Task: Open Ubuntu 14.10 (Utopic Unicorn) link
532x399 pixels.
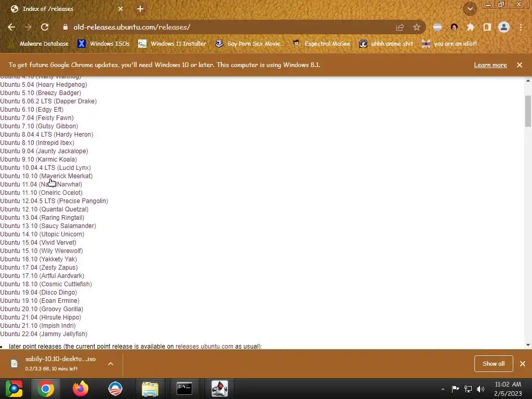Action: click(42, 234)
